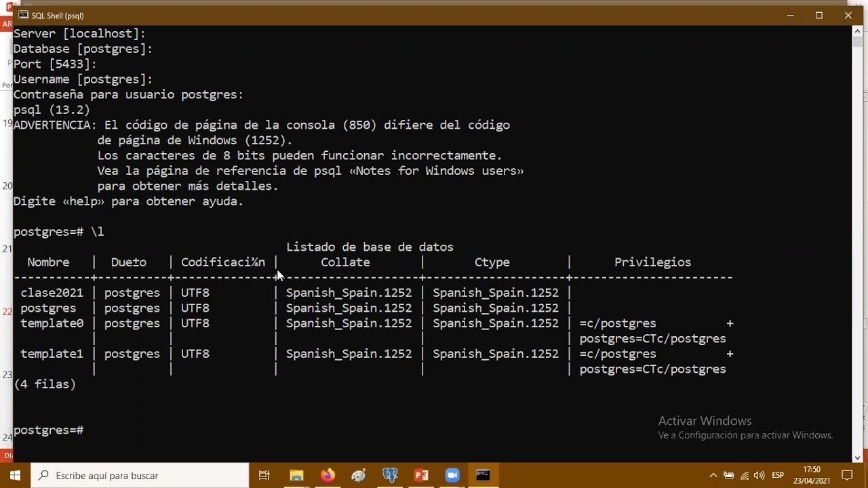Click Collate value in the template1 row

(x=349, y=354)
